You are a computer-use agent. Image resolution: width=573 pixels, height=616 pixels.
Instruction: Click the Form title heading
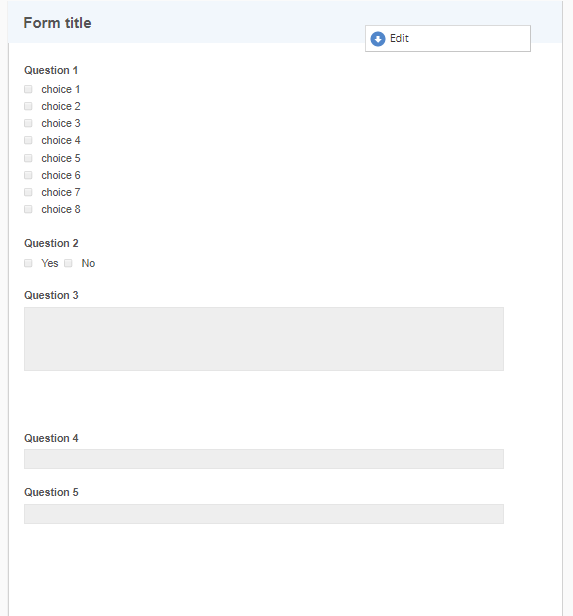click(57, 23)
